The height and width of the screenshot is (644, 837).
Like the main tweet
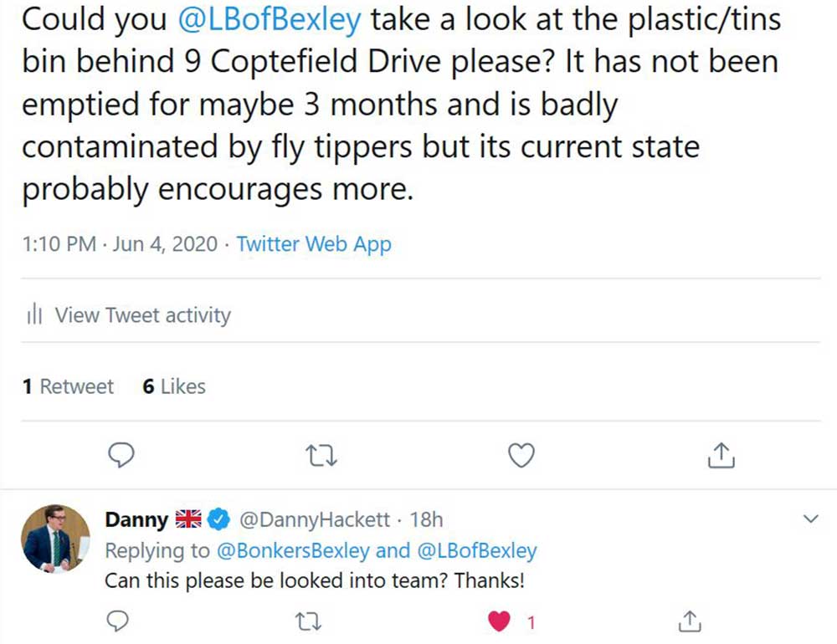coord(521,455)
